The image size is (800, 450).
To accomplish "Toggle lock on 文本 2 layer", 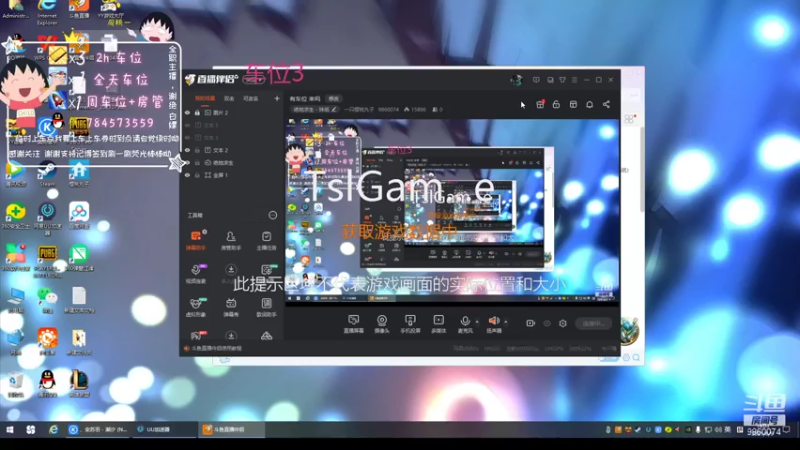I will pyautogui.click(x=197, y=150).
